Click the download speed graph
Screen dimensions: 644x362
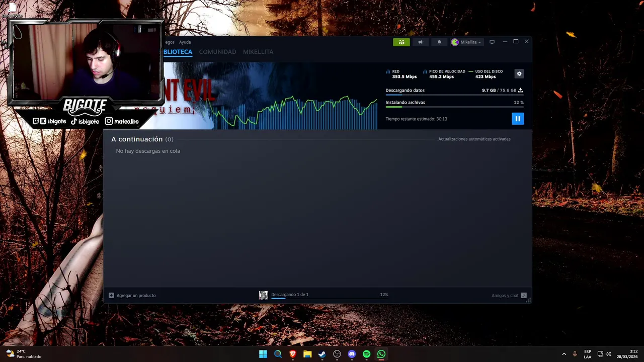click(x=294, y=112)
